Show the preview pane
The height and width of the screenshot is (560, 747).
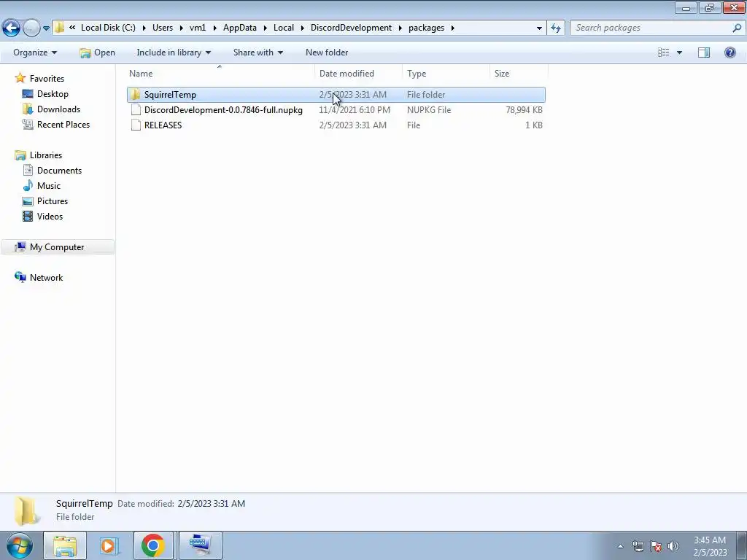[704, 52]
